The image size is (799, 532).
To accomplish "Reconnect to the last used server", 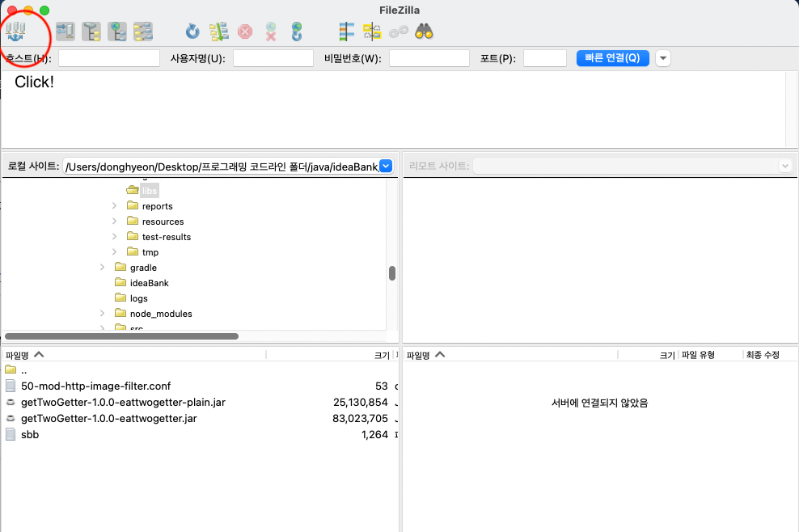I will (x=297, y=32).
